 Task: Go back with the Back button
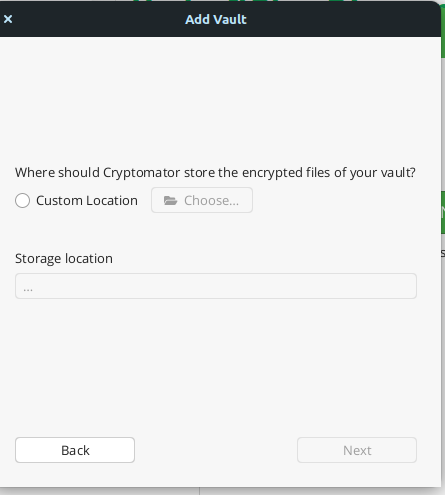coord(75,450)
